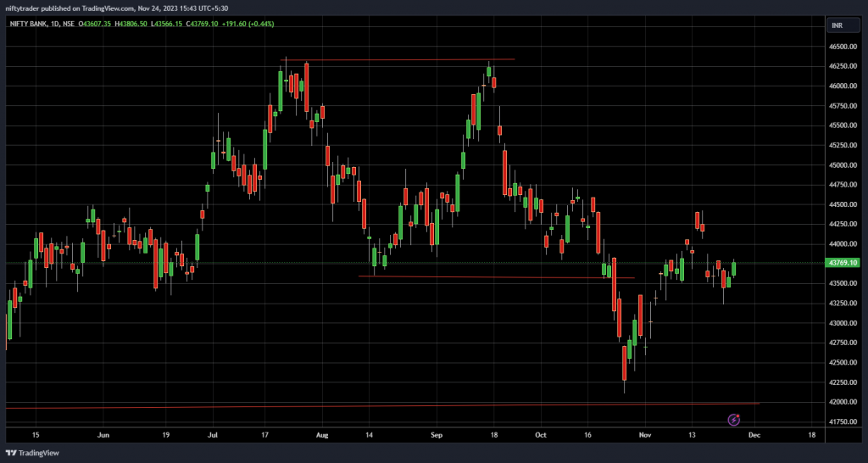868x463 pixels.
Task: Select the long red line near 41950
Action: point(382,406)
